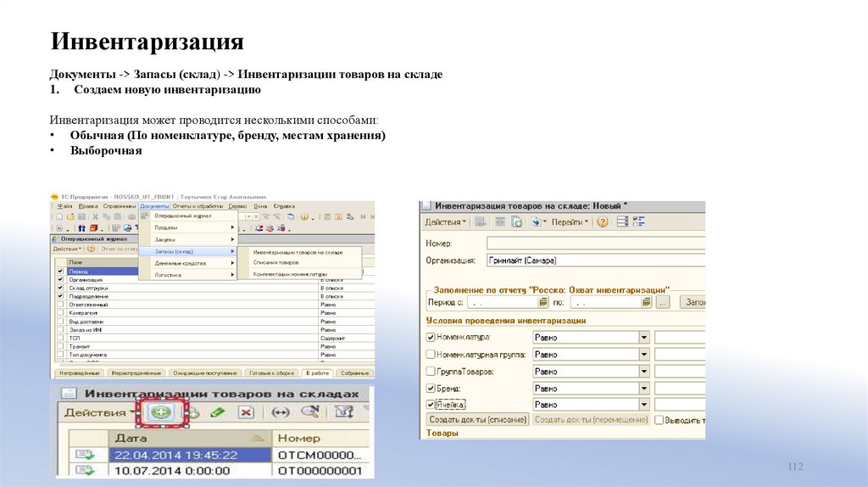The image size is (868, 487).
Task: Click the red X delete mark icon
Action: point(246,412)
